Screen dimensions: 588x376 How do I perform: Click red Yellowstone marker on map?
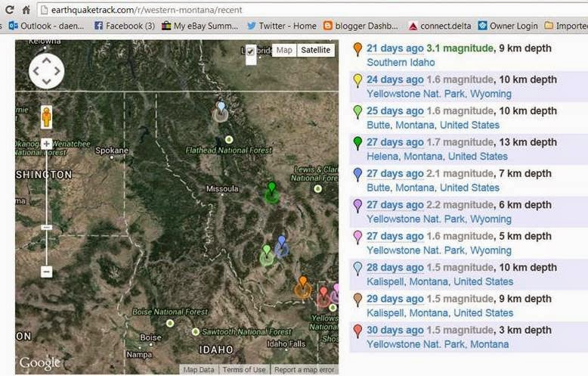tap(323, 292)
